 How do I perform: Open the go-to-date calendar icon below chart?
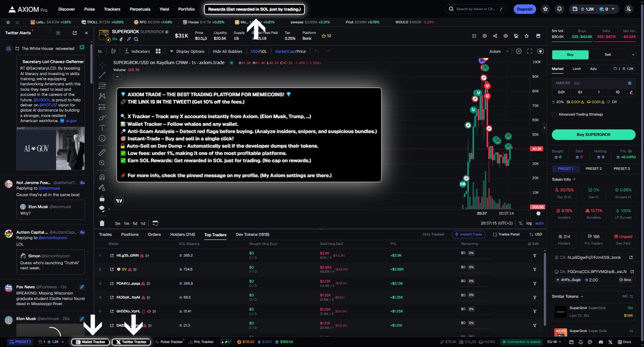tap(155, 223)
